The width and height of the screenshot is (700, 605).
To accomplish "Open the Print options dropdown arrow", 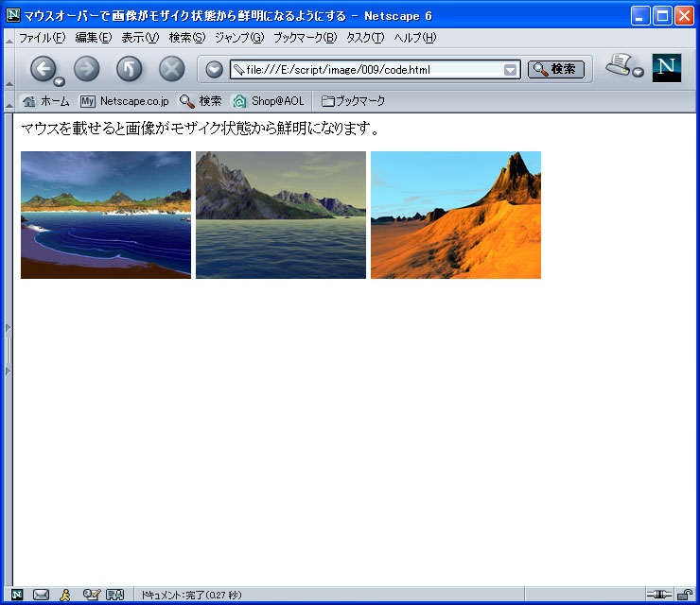I will coord(639,72).
